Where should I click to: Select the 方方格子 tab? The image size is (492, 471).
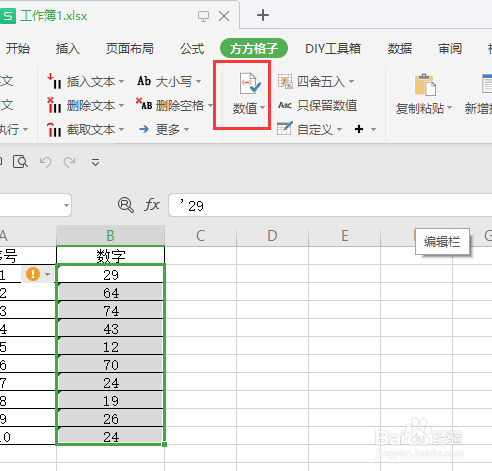254,48
